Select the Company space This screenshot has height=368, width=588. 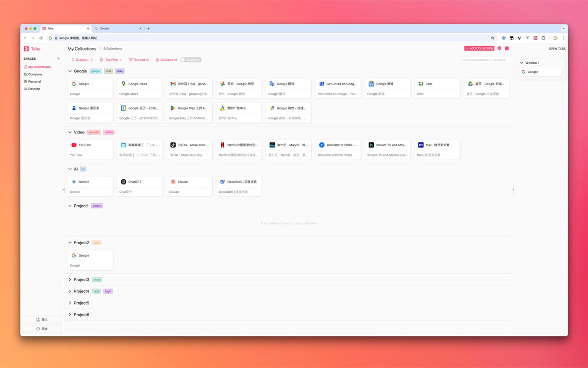[x=33, y=74]
